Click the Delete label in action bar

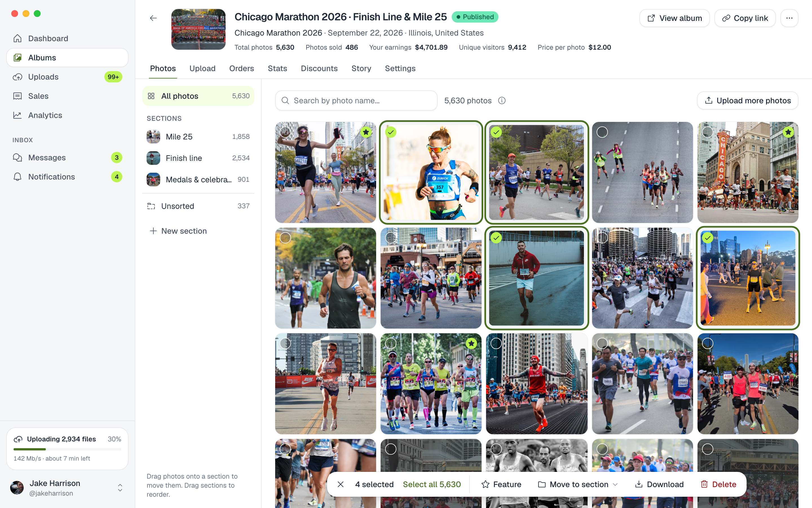[x=724, y=484]
